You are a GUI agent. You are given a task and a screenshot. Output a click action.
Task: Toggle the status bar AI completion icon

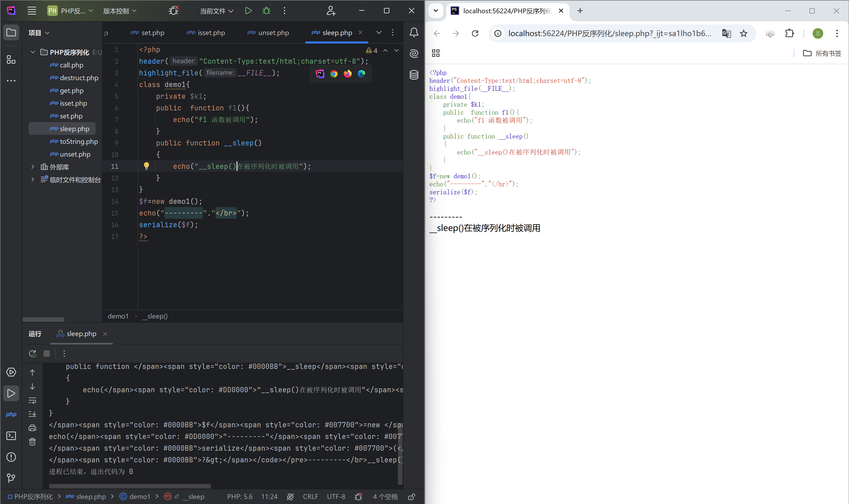point(290,497)
